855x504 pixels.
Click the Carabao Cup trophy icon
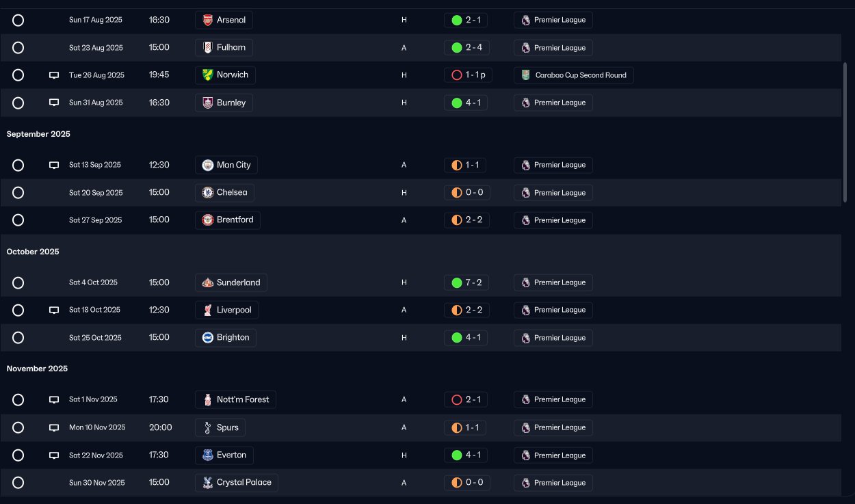click(x=525, y=75)
